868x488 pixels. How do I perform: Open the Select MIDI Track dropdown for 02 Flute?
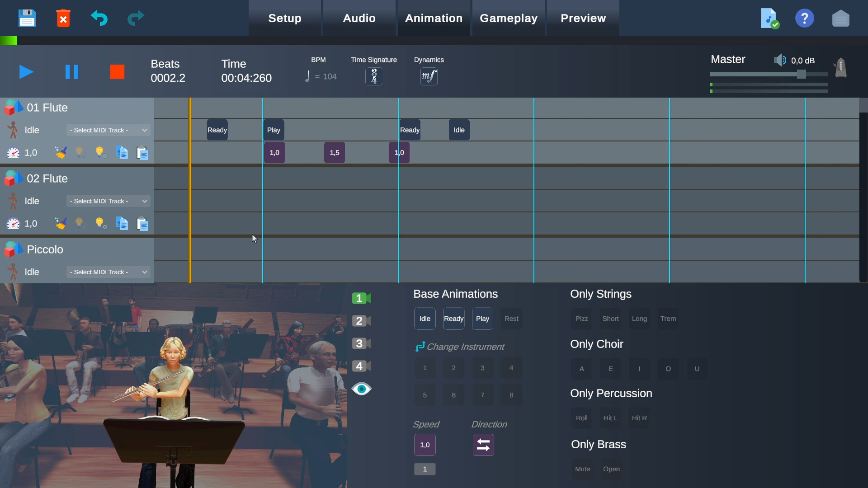[x=108, y=201]
